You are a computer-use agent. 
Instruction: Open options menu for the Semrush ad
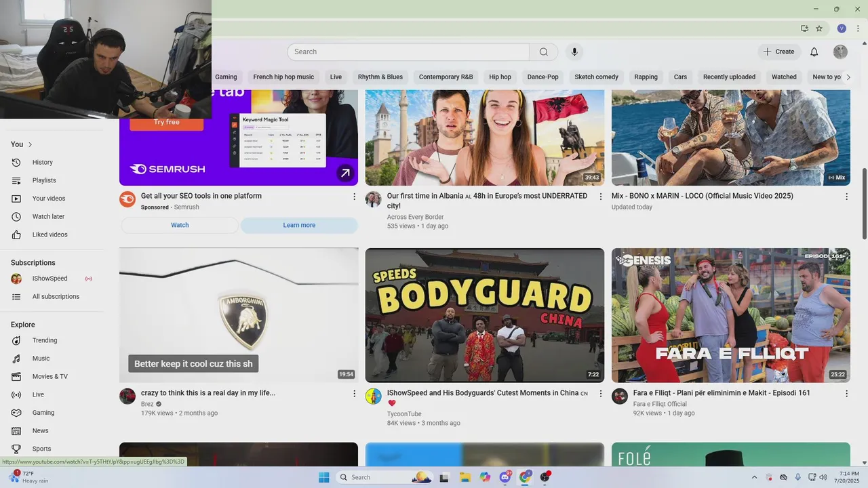tap(354, 197)
